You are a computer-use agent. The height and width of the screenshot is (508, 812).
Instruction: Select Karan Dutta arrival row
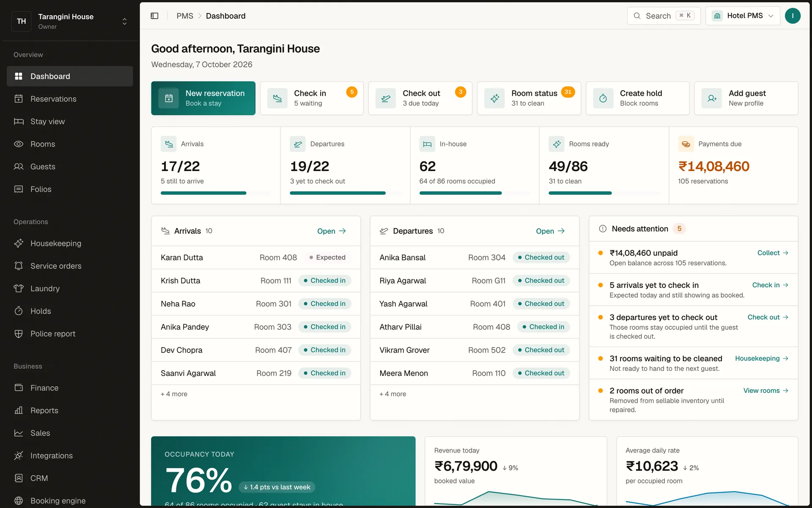coord(256,257)
